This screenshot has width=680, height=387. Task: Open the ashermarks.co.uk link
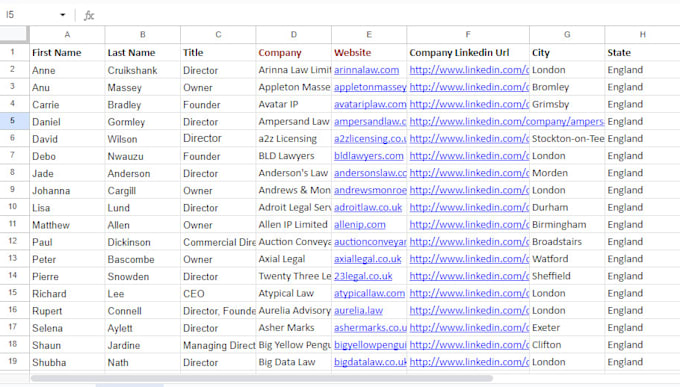coord(370,328)
